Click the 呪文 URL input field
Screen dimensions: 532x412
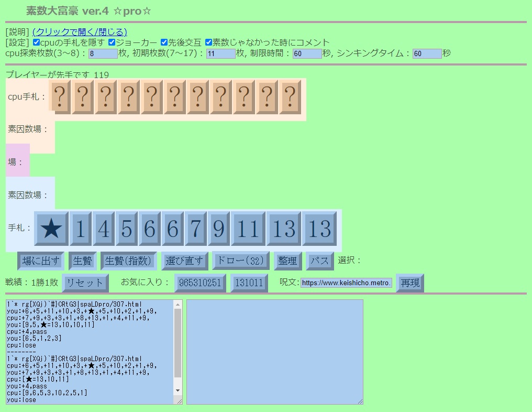(347, 283)
